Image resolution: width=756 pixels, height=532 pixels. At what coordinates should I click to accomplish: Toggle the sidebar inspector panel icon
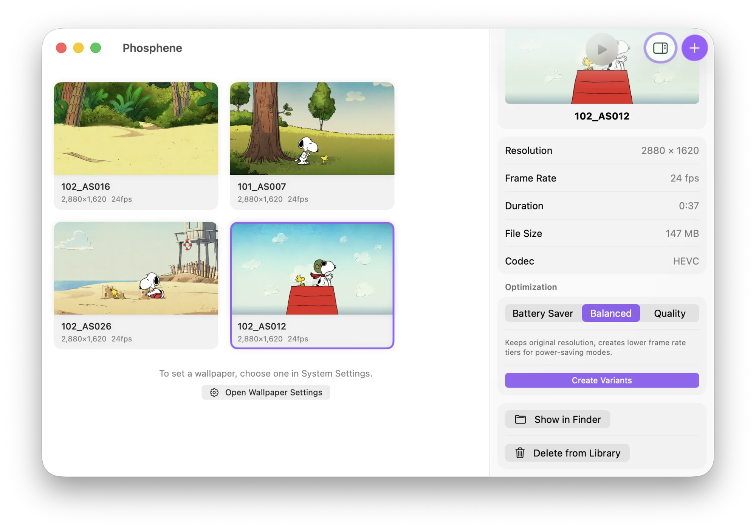point(660,48)
